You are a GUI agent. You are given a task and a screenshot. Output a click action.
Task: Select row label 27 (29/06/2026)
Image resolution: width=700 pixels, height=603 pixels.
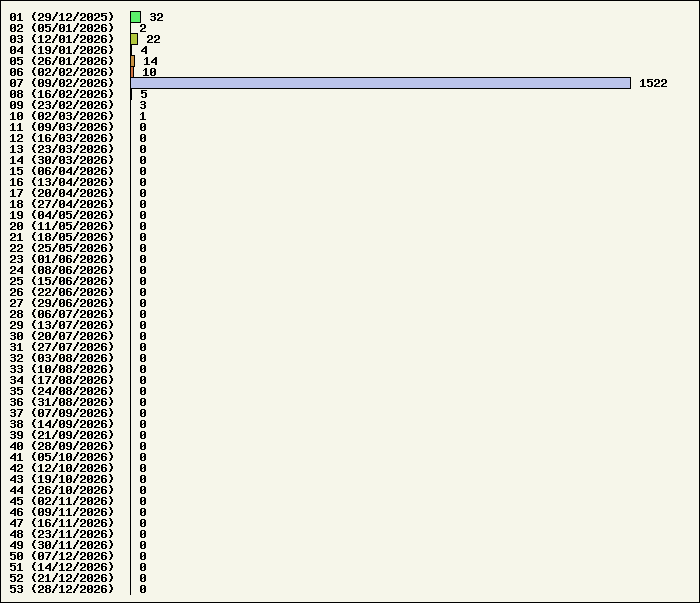62,303
